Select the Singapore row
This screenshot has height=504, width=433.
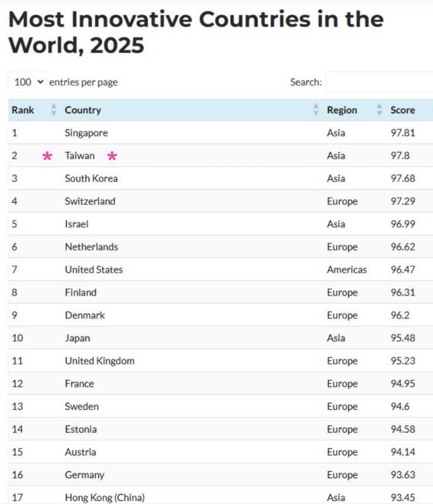tap(221, 133)
